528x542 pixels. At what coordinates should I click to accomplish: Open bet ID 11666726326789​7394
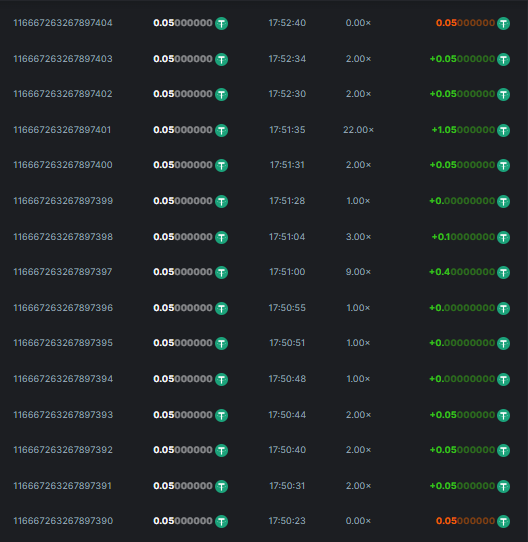point(63,379)
